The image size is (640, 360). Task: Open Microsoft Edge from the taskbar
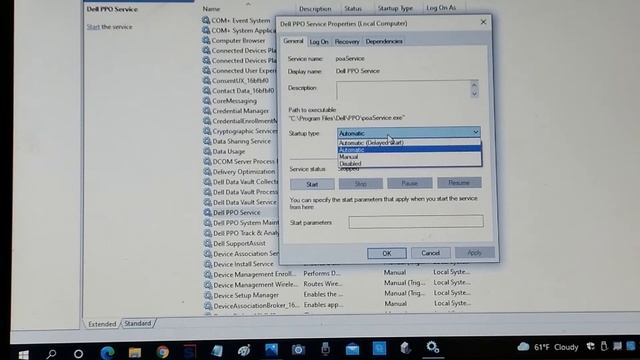(107, 352)
